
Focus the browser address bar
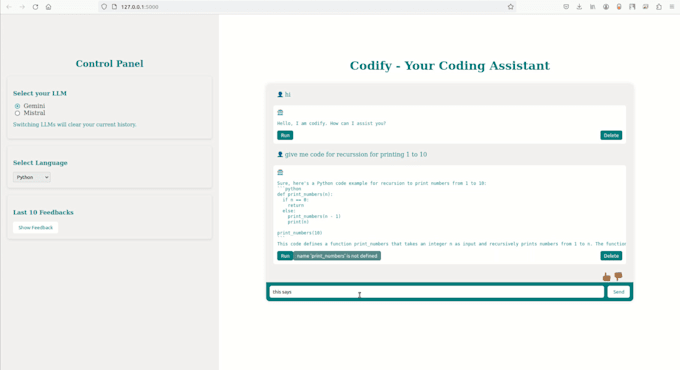pos(307,7)
